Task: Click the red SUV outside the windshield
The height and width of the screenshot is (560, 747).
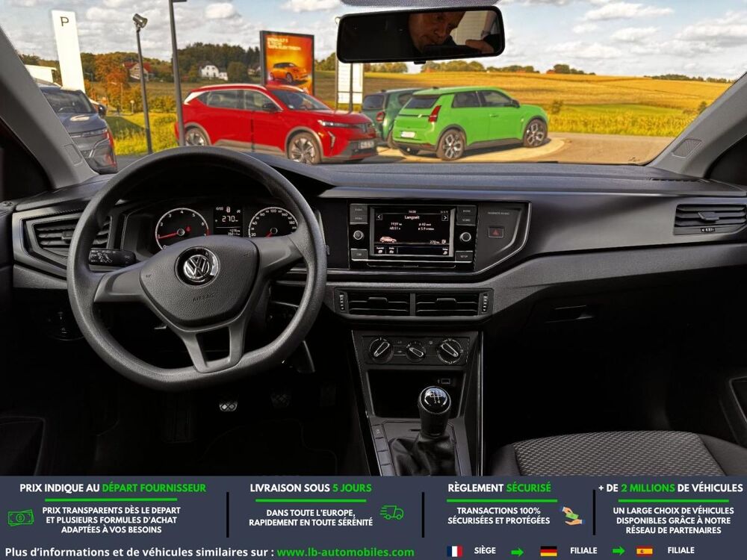Action: point(276,122)
